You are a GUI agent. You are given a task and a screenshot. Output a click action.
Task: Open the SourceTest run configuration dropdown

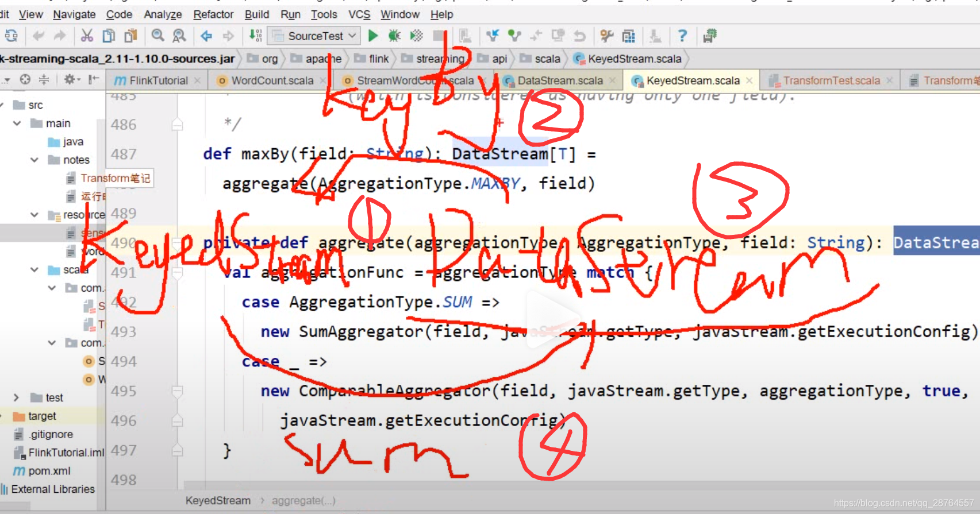coord(315,36)
